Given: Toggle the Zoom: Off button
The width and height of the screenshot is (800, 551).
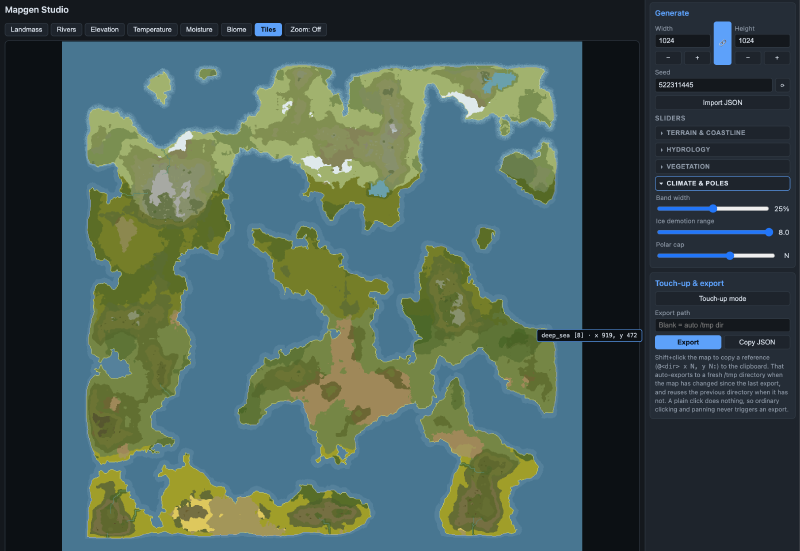Looking at the screenshot, I should (x=306, y=30).
